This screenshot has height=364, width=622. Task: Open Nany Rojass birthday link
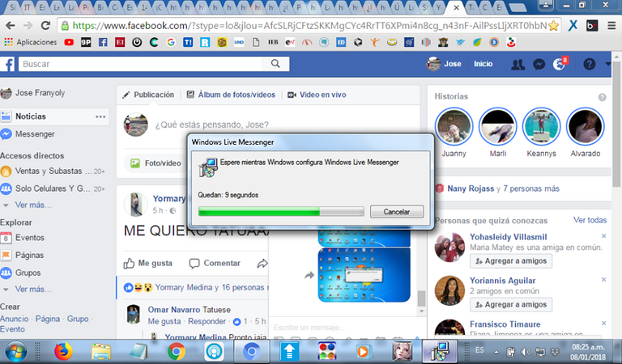point(471,188)
